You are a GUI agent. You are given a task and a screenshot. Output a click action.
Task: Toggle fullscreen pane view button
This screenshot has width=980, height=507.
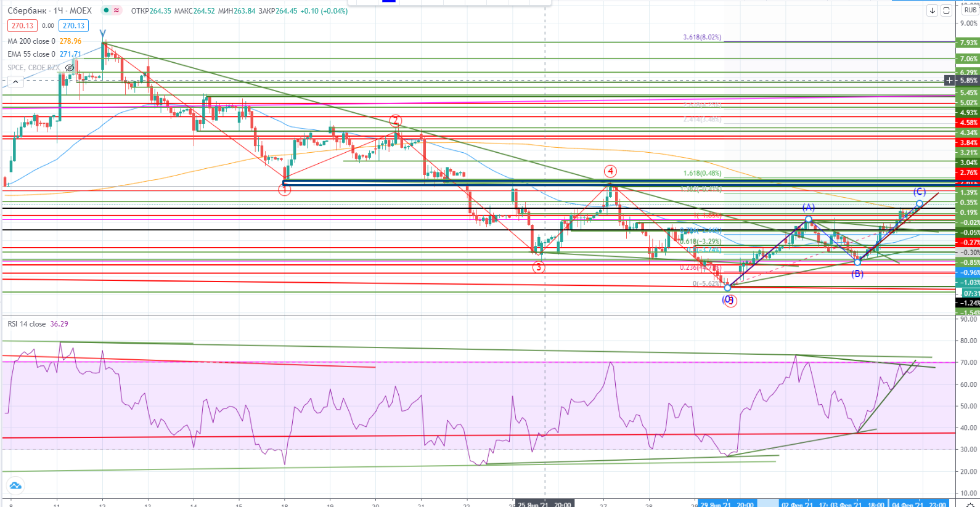947,10
